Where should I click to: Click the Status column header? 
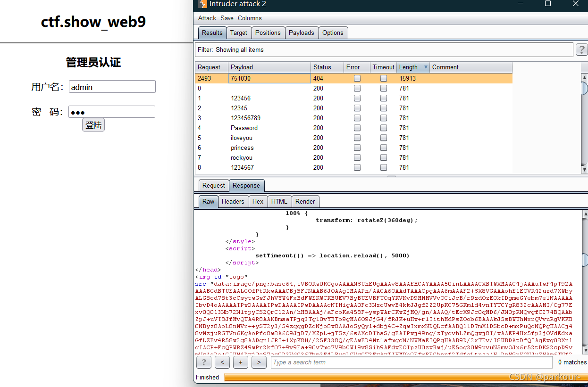click(328, 67)
